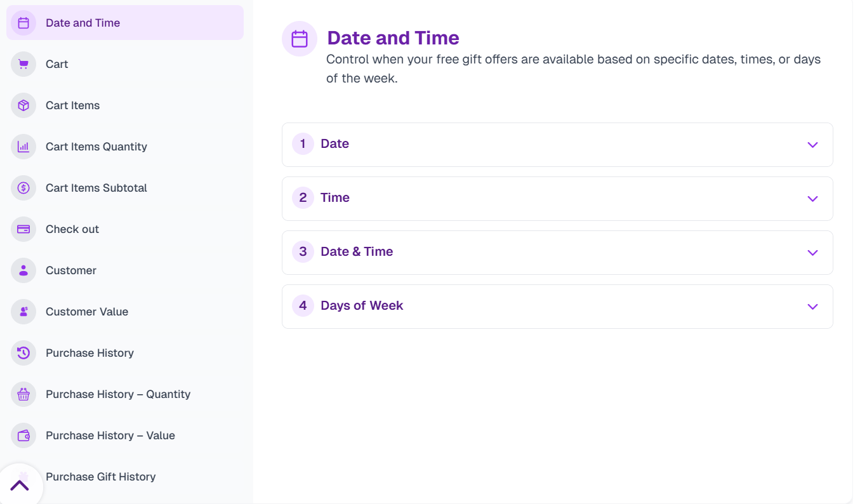Expand the Days of Week chevron
867x504 pixels.
(812, 307)
